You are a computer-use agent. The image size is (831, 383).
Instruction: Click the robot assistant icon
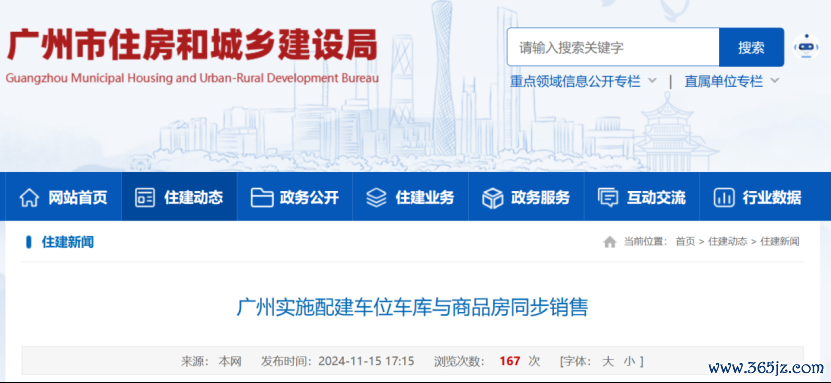pyautogui.click(x=806, y=47)
